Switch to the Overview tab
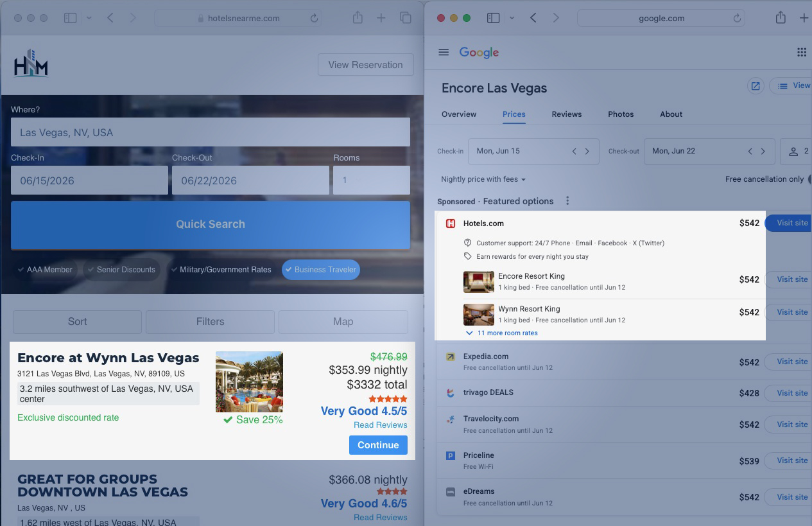This screenshot has width=812, height=526. [459, 114]
